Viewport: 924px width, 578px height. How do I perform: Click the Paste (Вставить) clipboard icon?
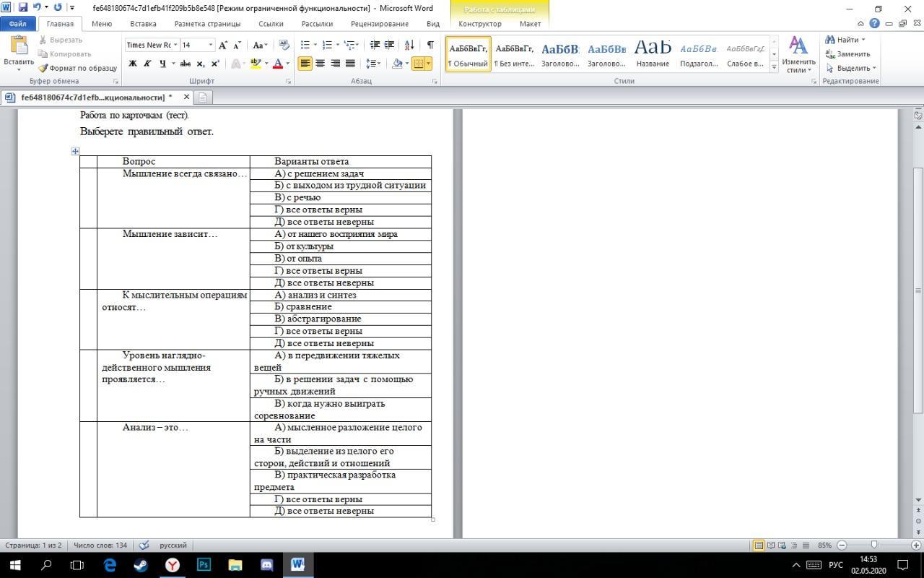(x=18, y=46)
